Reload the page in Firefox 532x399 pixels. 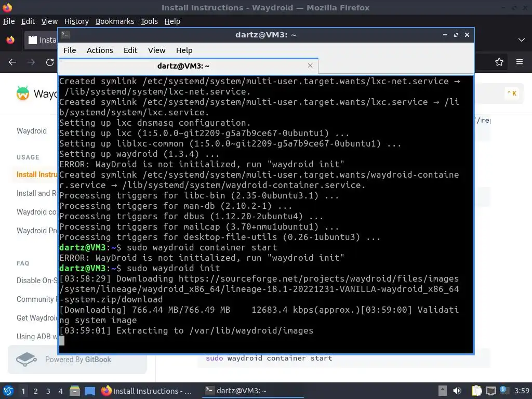point(50,62)
